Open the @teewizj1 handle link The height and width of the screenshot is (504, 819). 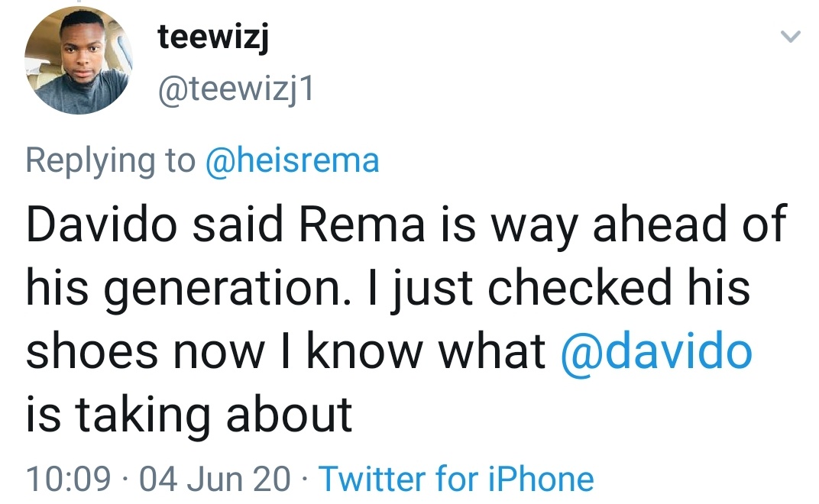pyautogui.click(x=235, y=92)
